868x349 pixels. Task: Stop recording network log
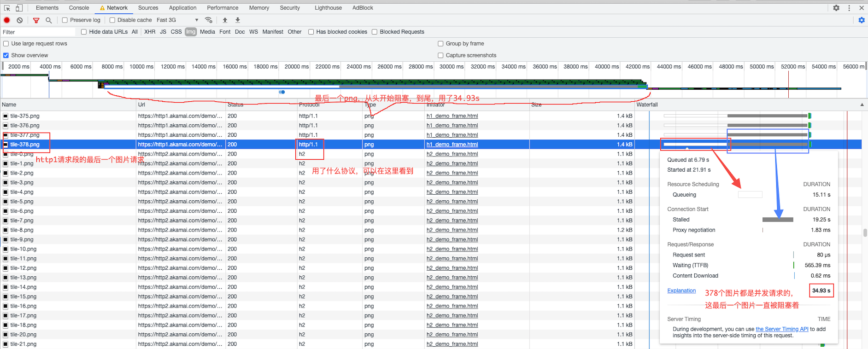pyautogui.click(x=7, y=20)
